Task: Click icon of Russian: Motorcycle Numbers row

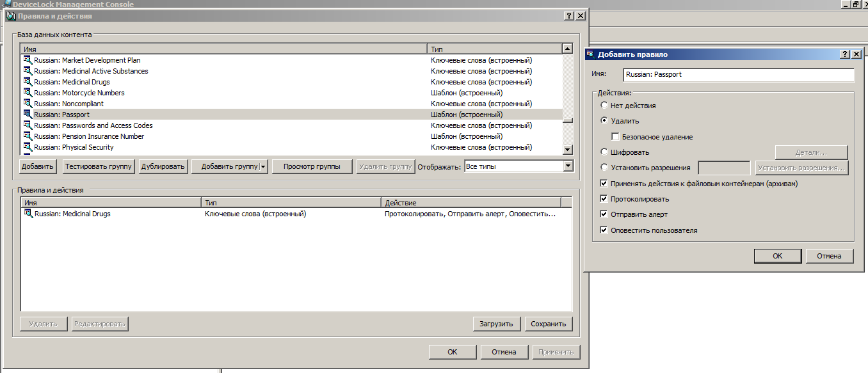Action: 28,93
